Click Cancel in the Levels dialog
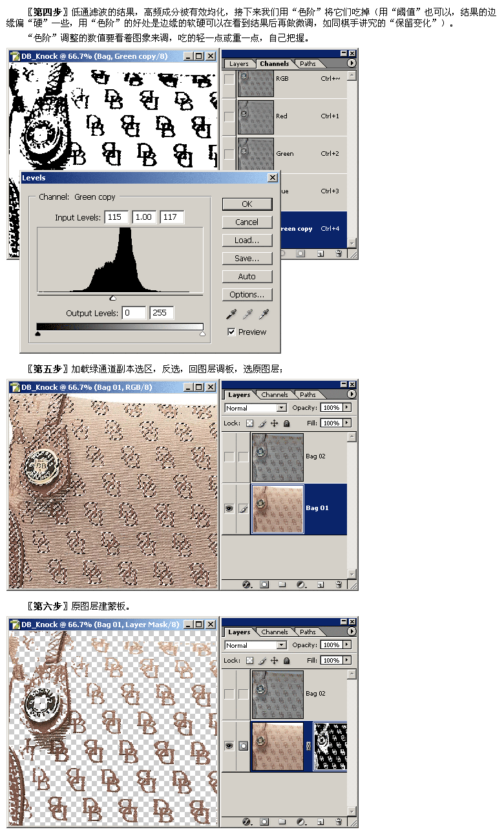 [247, 222]
